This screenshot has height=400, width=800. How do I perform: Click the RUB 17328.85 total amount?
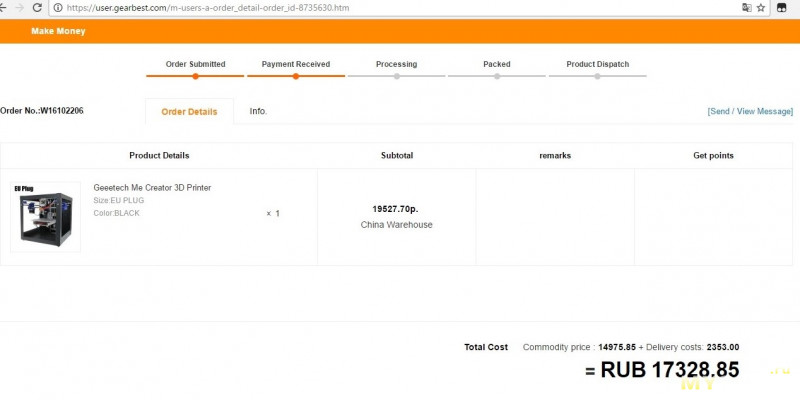pyautogui.click(x=670, y=370)
